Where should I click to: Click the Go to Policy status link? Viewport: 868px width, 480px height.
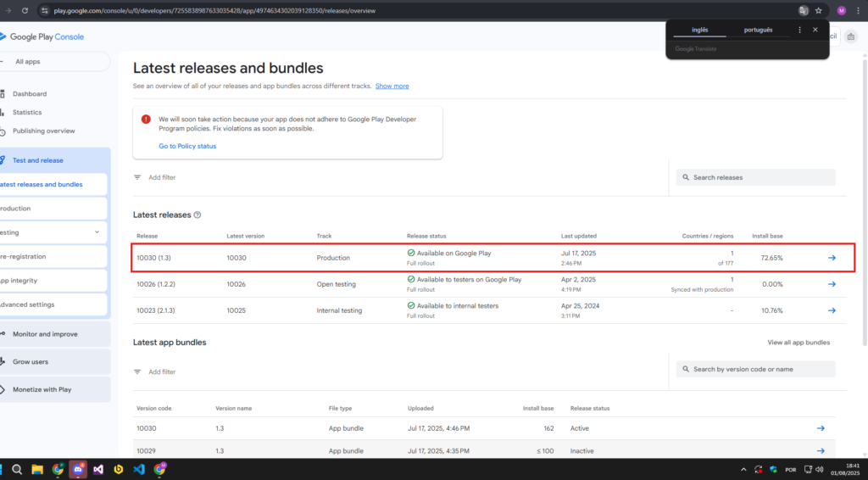187,146
